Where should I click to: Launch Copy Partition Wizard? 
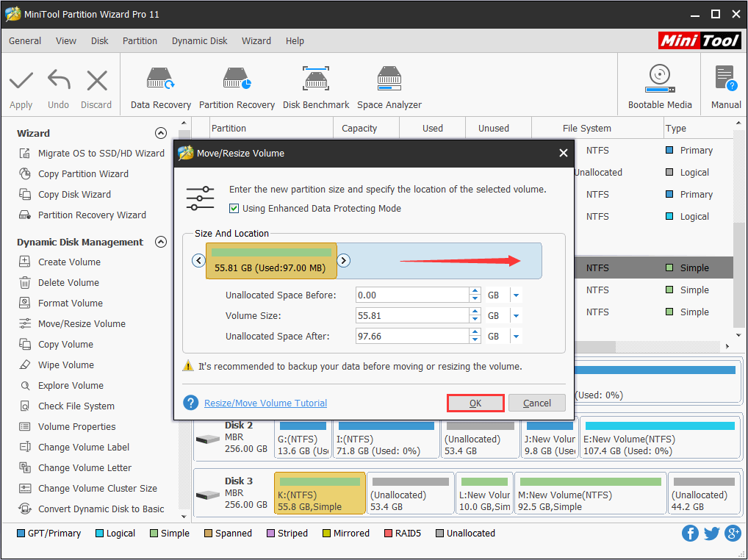pyautogui.click(x=73, y=173)
